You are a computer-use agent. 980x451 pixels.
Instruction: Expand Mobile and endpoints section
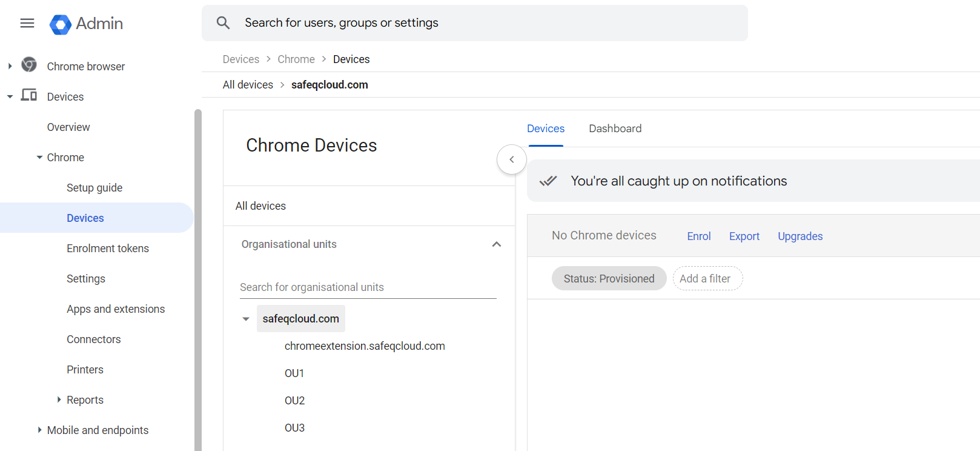pos(39,430)
